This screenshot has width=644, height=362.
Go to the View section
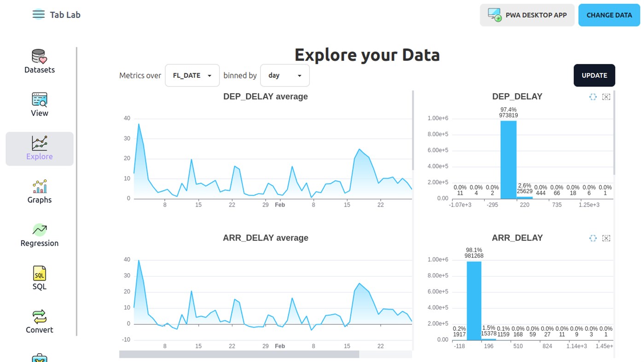click(x=40, y=105)
